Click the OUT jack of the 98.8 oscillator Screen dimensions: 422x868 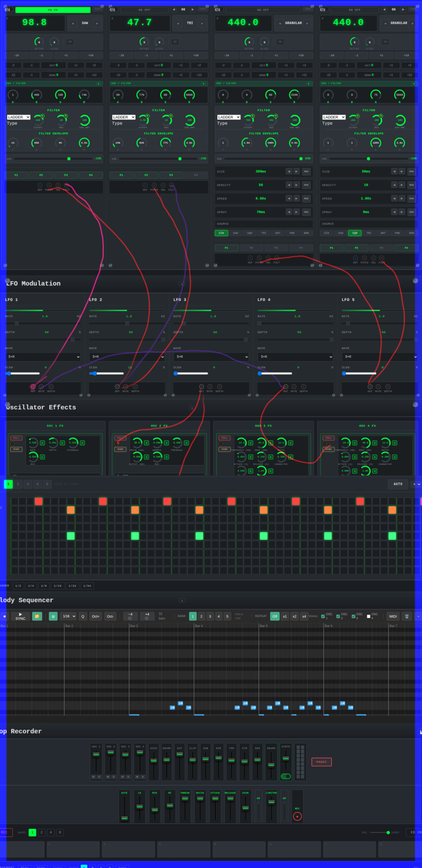point(40,185)
